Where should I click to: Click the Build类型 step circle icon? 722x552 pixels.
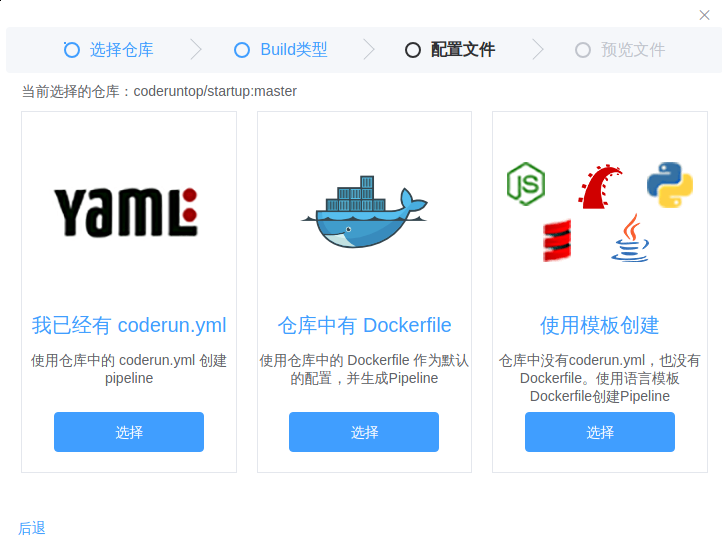(242, 50)
